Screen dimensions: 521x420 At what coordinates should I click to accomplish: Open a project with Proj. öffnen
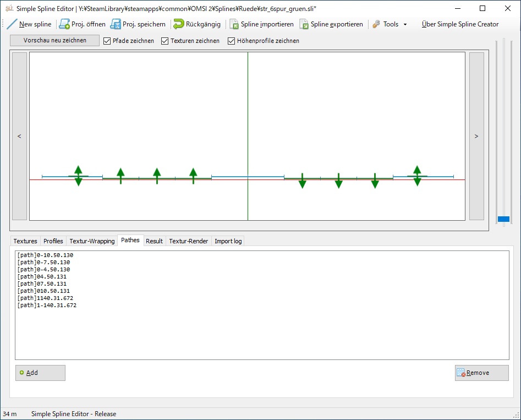point(82,24)
